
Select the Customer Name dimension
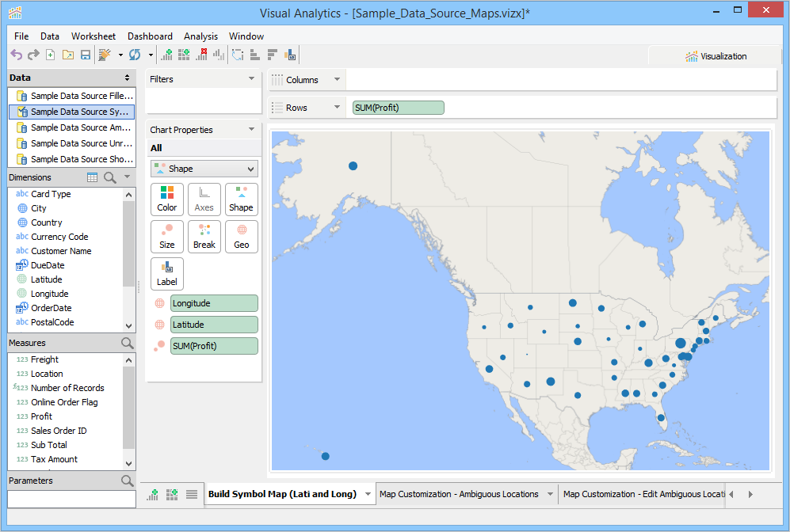(x=61, y=251)
